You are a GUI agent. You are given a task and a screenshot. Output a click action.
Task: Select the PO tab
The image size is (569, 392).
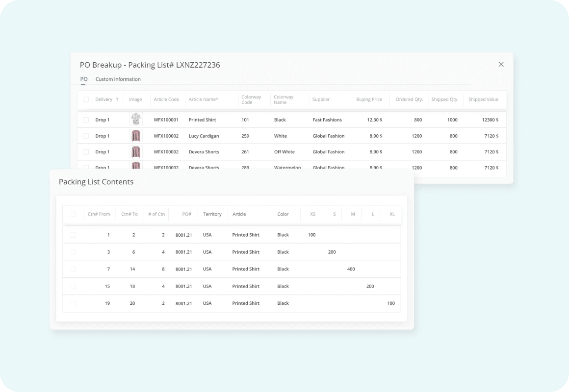[84, 79]
